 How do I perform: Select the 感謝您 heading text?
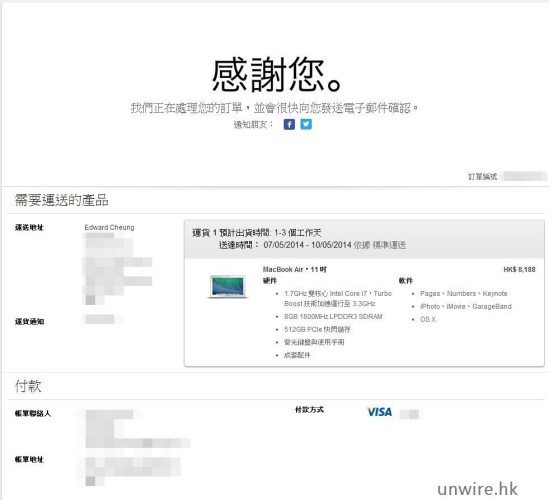pyautogui.click(x=277, y=75)
